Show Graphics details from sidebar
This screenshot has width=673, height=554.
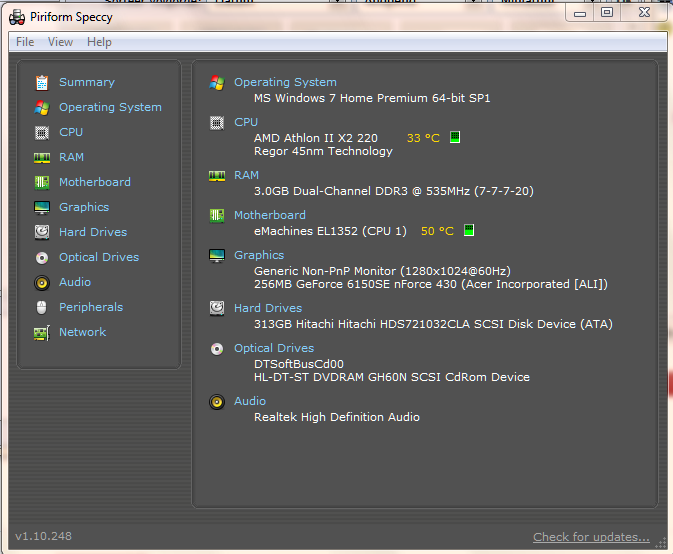pyautogui.click(x=84, y=207)
